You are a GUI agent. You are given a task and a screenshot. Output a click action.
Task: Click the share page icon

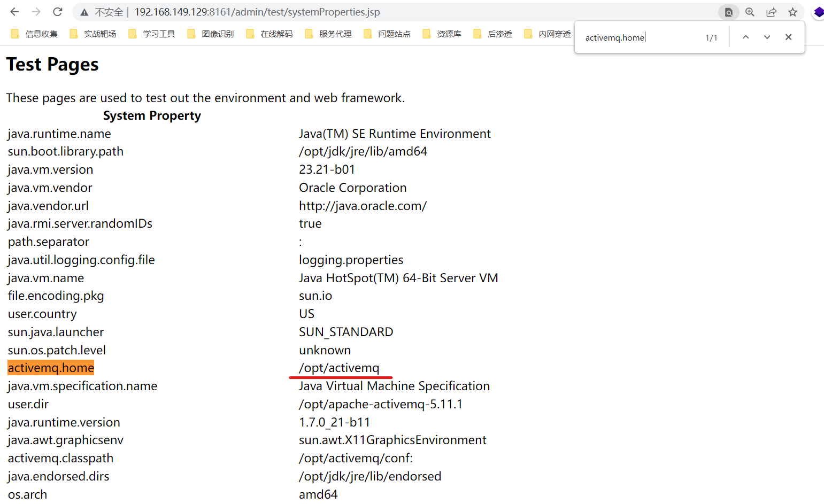(x=771, y=12)
